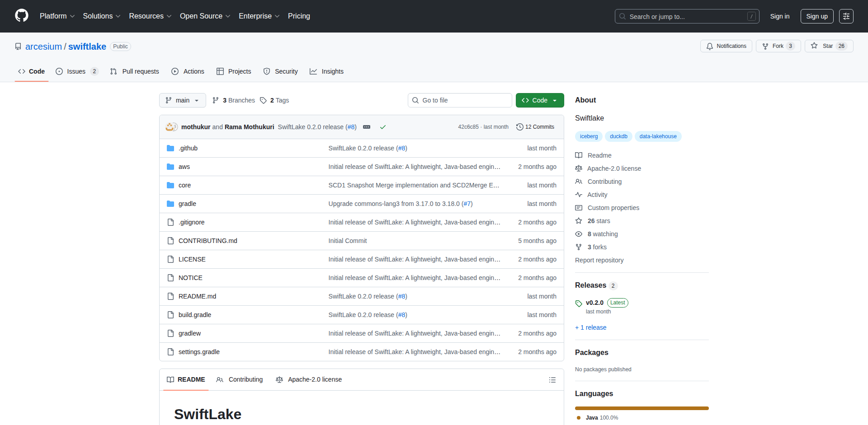Click the Java language bar
The image size is (868, 425).
(x=642, y=408)
